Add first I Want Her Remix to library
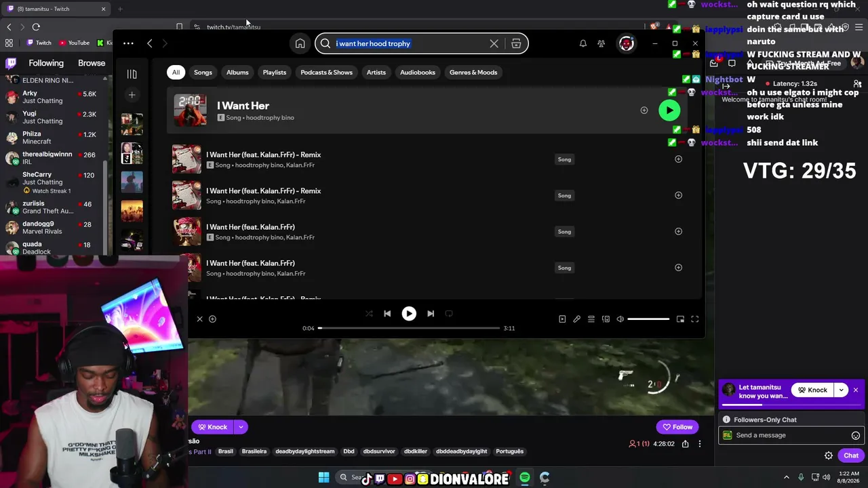 tap(678, 159)
